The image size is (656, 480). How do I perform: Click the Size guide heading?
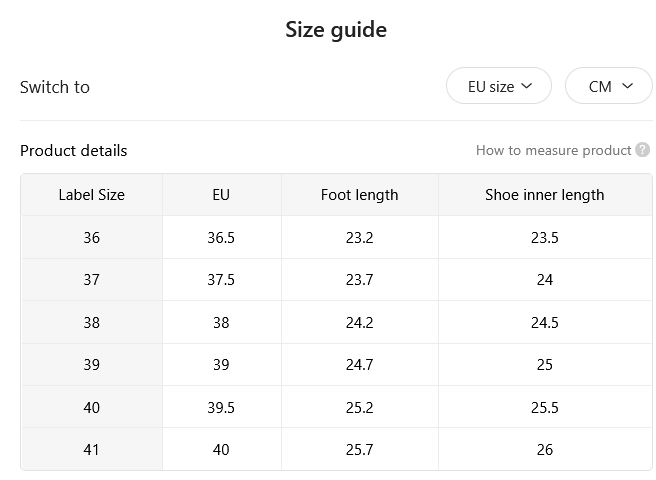coord(336,30)
